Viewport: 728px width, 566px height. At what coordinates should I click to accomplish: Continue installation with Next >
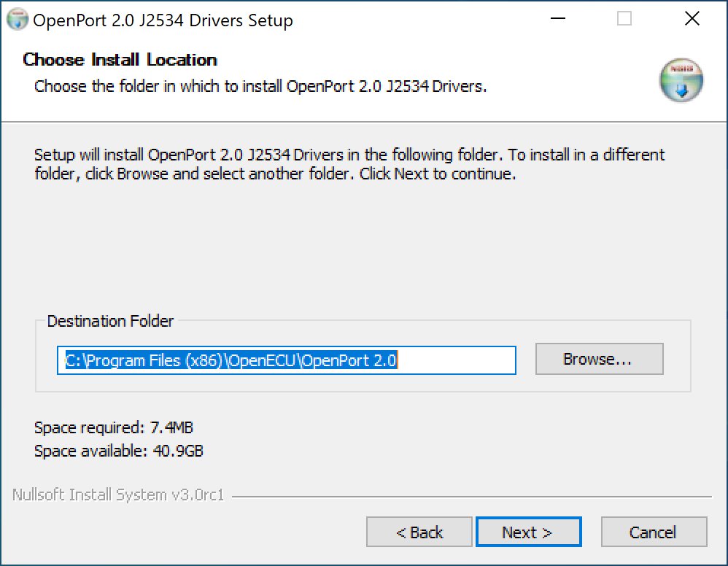click(x=528, y=532)
